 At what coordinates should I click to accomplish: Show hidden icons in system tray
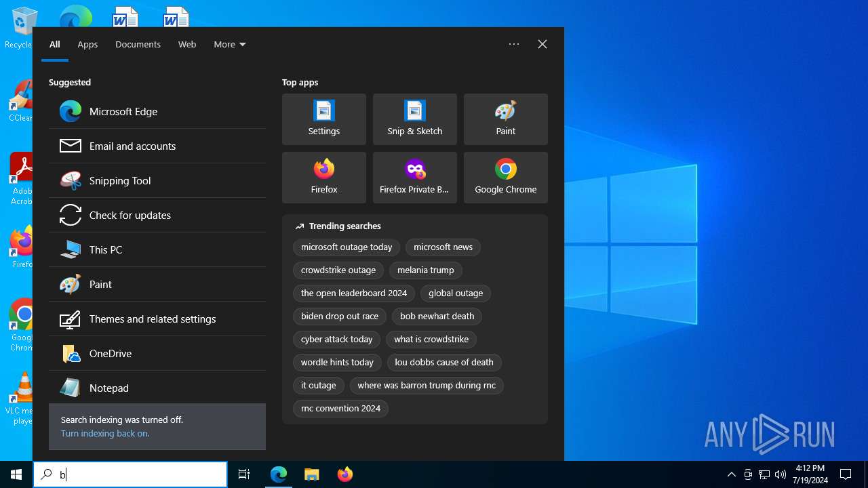click(x=731, y=474)
